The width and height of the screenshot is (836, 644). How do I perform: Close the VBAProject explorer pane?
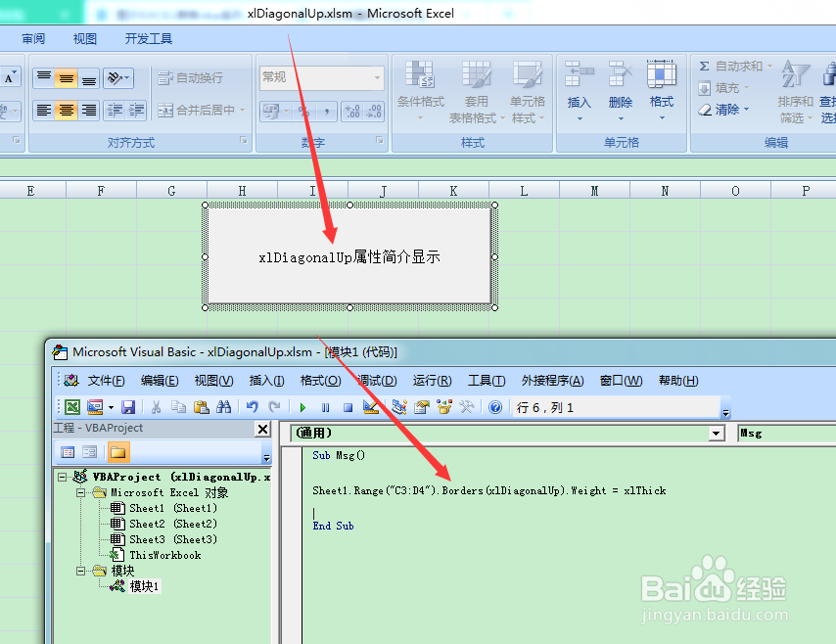[x=263, y=429]
